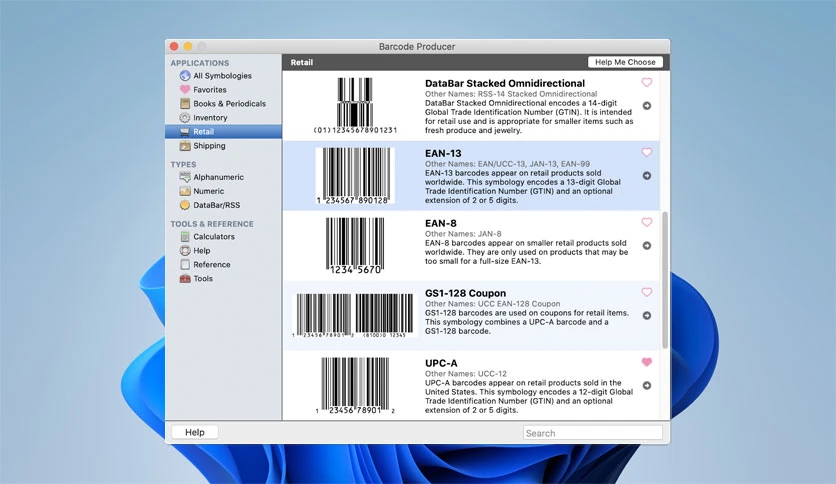This screenshot has height=484, width=836.
Task: Click the EAN-8 barcode thumbnail
Action: click(x=355, y=246)
